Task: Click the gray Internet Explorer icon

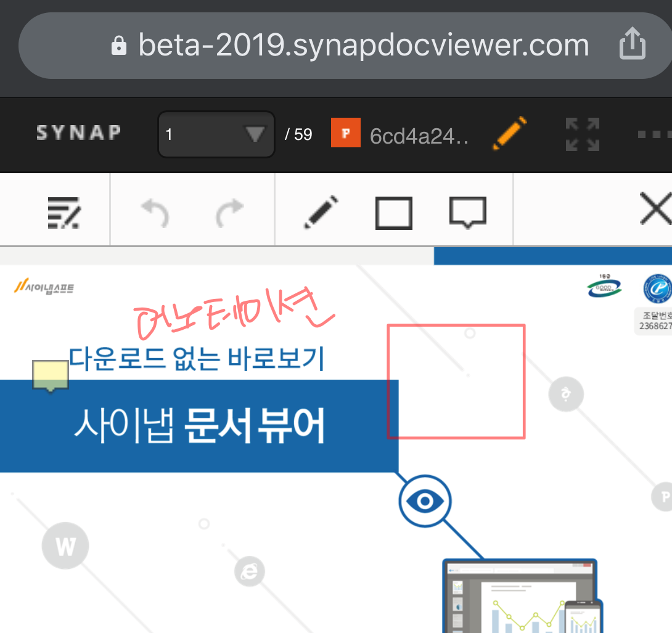Action: click(250, 571)
